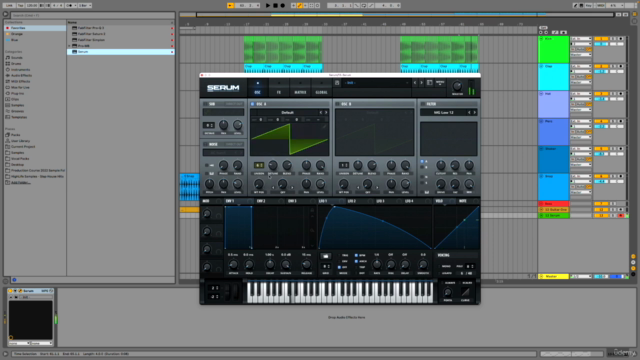Screen dimensions: 640x360
Task: Open Grooves category in browser
Action: [17, 111]
